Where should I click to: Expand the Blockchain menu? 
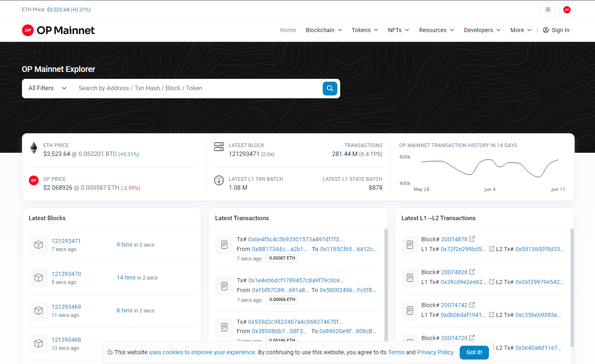tap(324, 30)
